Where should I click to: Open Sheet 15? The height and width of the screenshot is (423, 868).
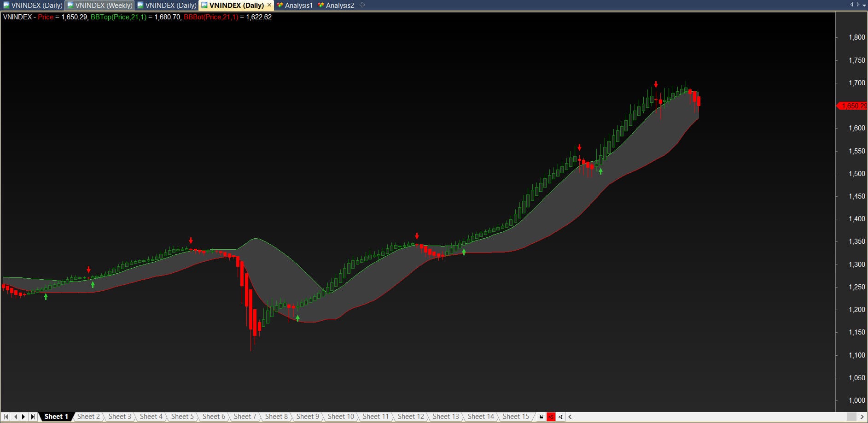tap(516, 417)
